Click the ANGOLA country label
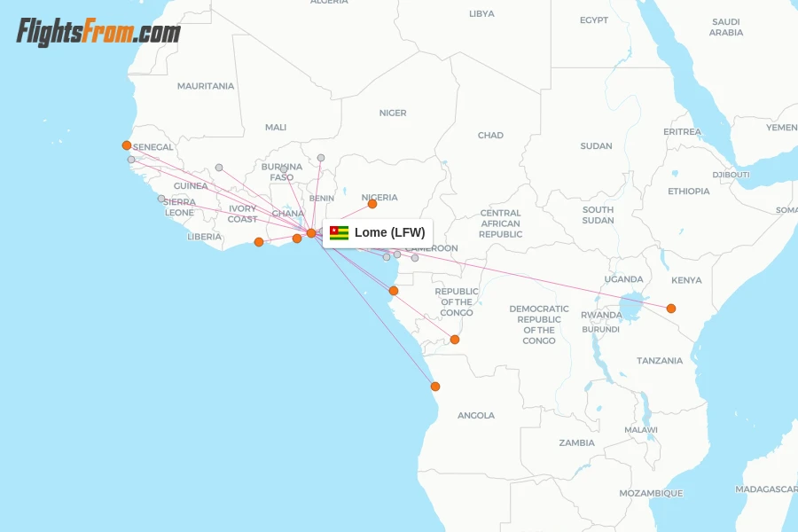Screen dimensions: 798x532 coord(476,416)
